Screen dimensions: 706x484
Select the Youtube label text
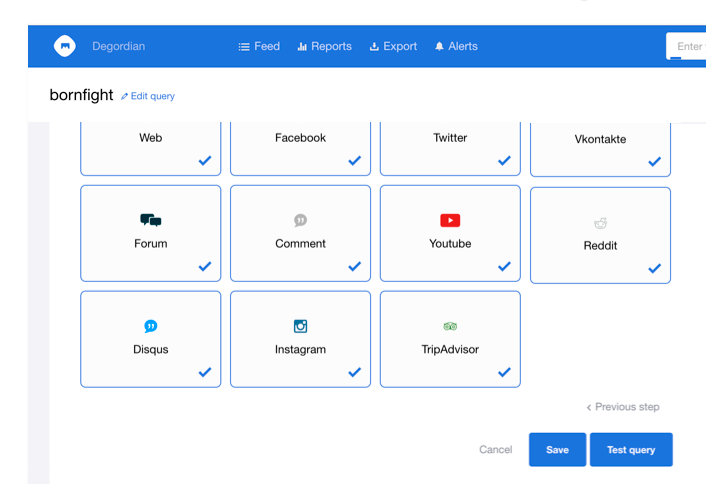click(x=450, y=244)
